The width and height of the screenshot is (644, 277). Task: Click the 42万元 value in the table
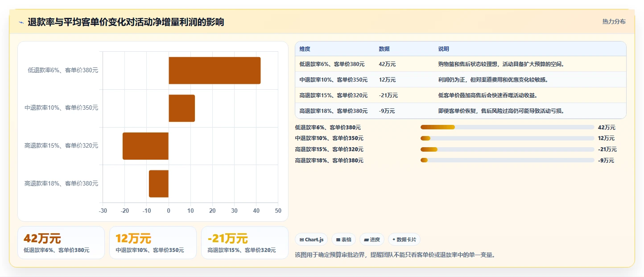pos(387,64)
